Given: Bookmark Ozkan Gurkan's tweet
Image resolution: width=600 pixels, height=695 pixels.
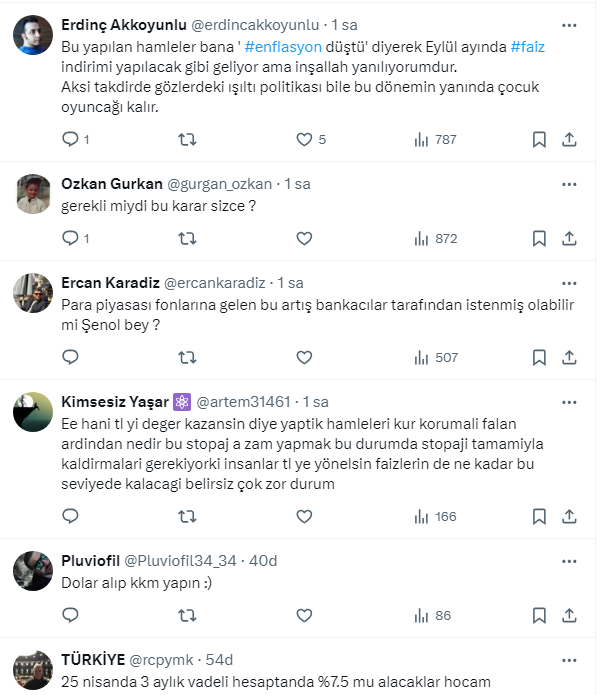Looking at the screenshot, I should [x=539, y=238].
